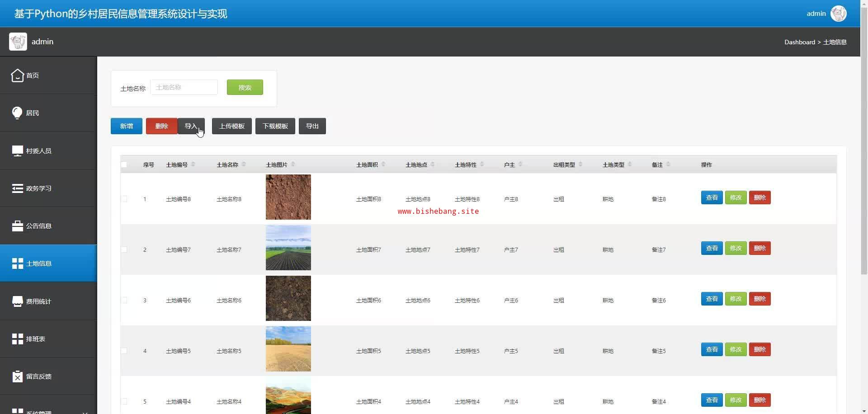
Task: Sort by 土地编号 column arrows
Action: [x=193, y=165]
